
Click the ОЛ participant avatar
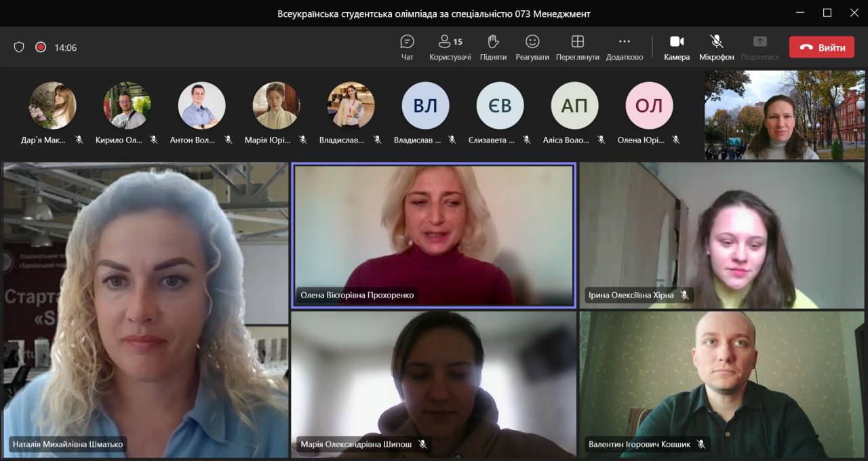[x=649, y=106]
